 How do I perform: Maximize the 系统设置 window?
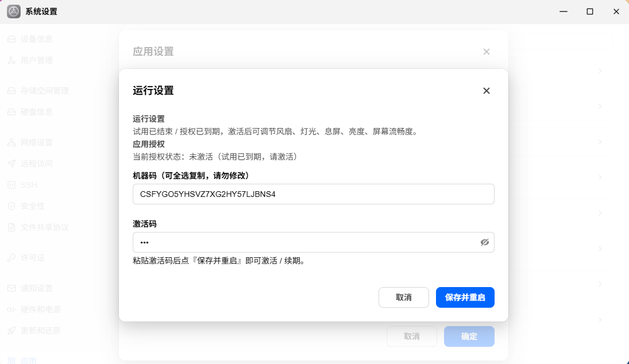tap(590, 11)
